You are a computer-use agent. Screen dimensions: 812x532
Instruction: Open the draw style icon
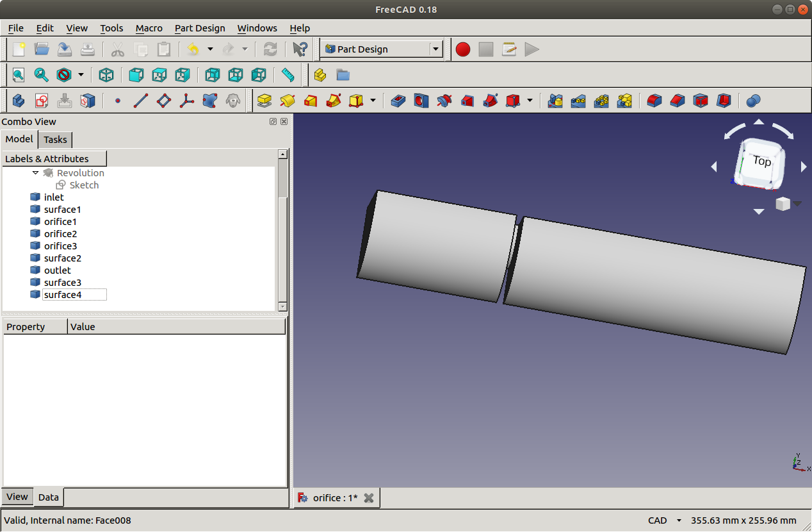tap(64, 75)
